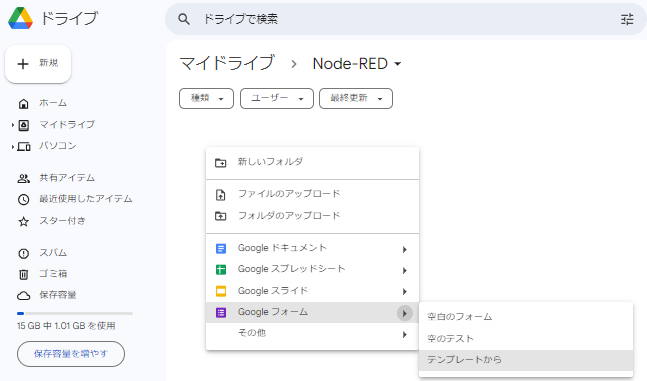Select Google ドキュメント menu entry
This screenshot has height=381, width=647.
pyautogui.click(x=312, y=248)
